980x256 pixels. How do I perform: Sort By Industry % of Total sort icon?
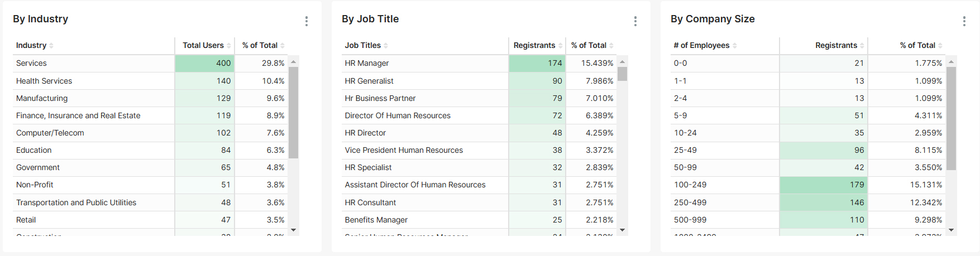(x=283, y=46)
